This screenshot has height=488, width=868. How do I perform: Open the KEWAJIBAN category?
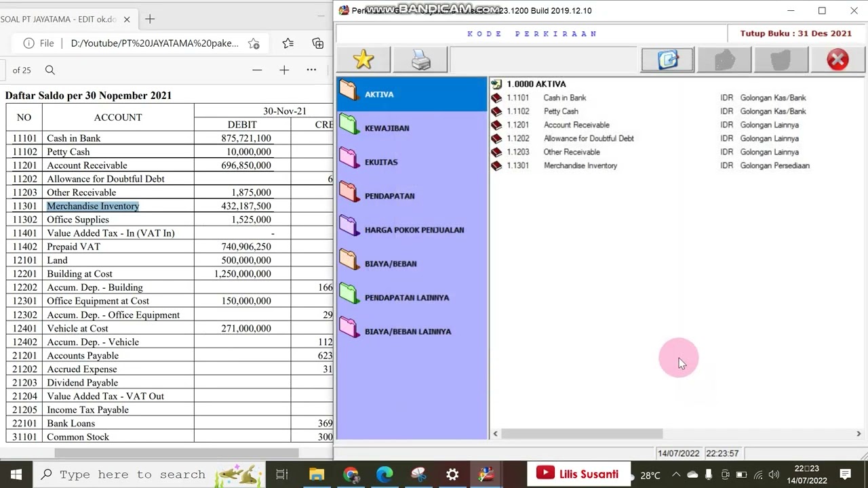(412, 128)
